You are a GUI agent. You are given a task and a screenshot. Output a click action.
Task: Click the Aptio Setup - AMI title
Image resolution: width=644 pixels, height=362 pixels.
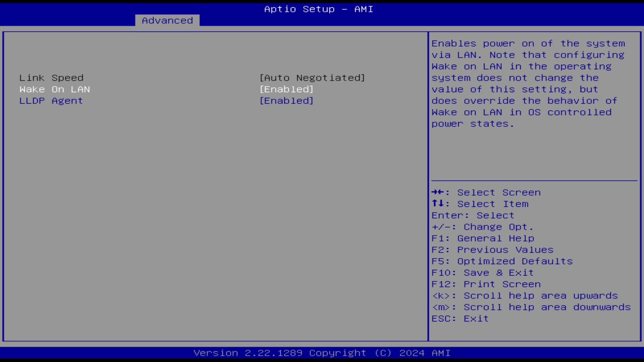pyautogui.click(x=319, y=9)
